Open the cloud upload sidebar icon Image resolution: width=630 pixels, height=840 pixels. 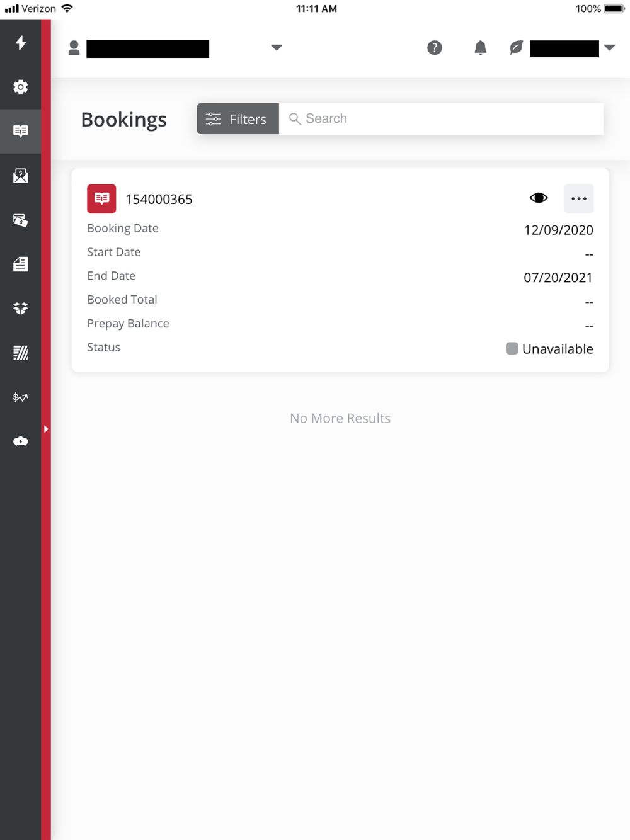tap(21, 441)
